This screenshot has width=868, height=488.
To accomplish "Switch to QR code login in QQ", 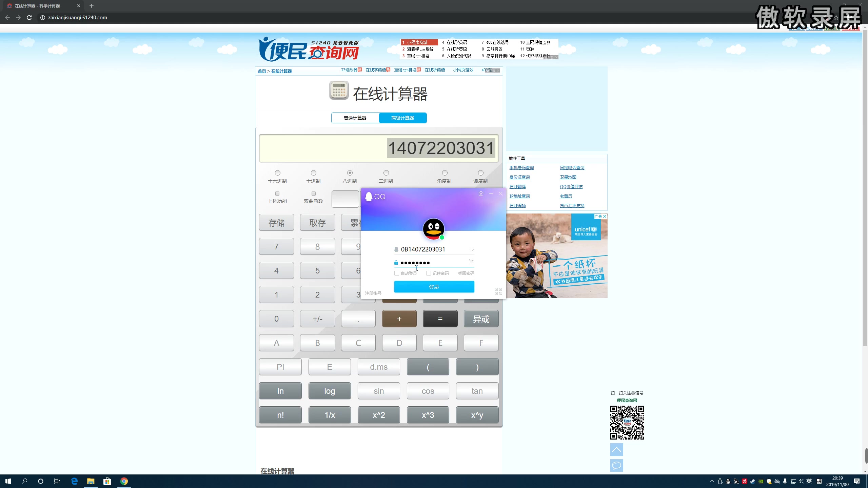I will (498, 291).
